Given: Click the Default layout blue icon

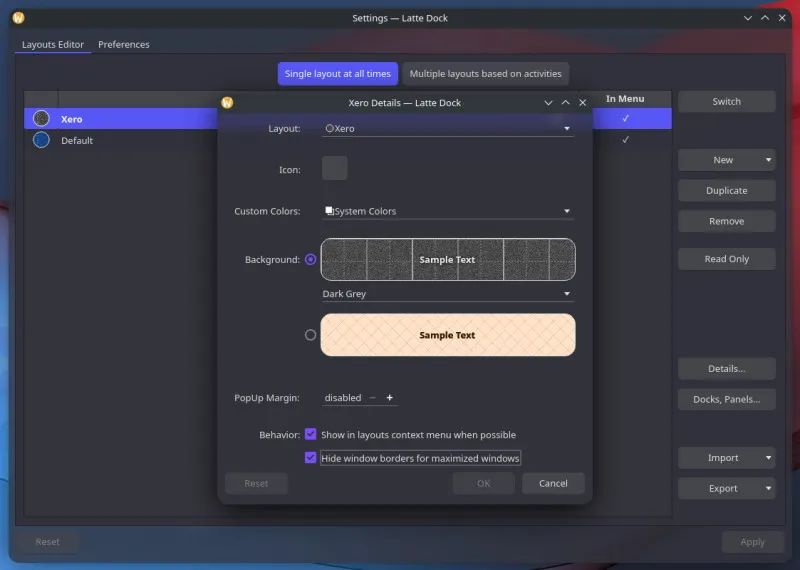Looking at the screenshot, I should [x=41, y=140].
